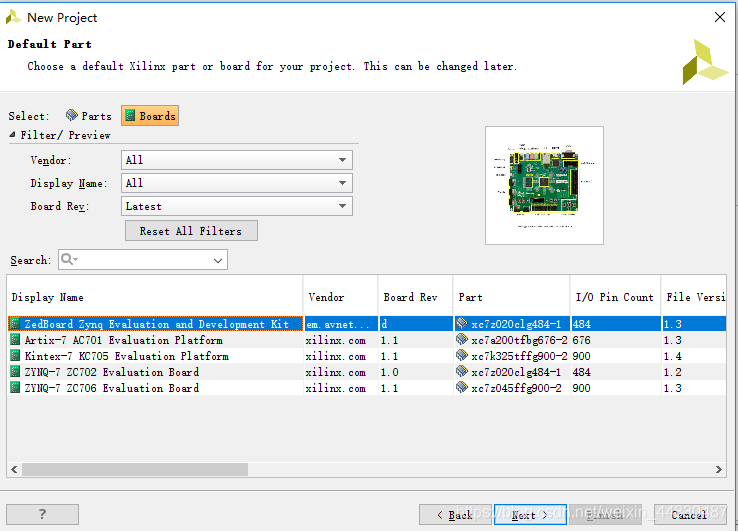Click the board icon of ZedBoard row
Viewport: 738px width, 531px height.
15,324
